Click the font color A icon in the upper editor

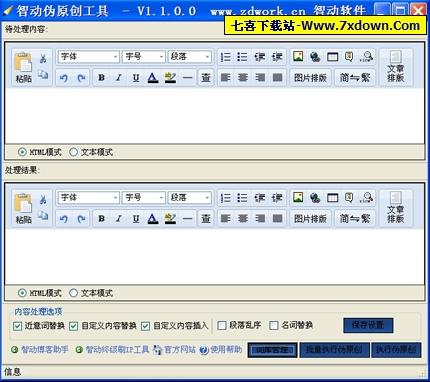(x=153, y=78)
